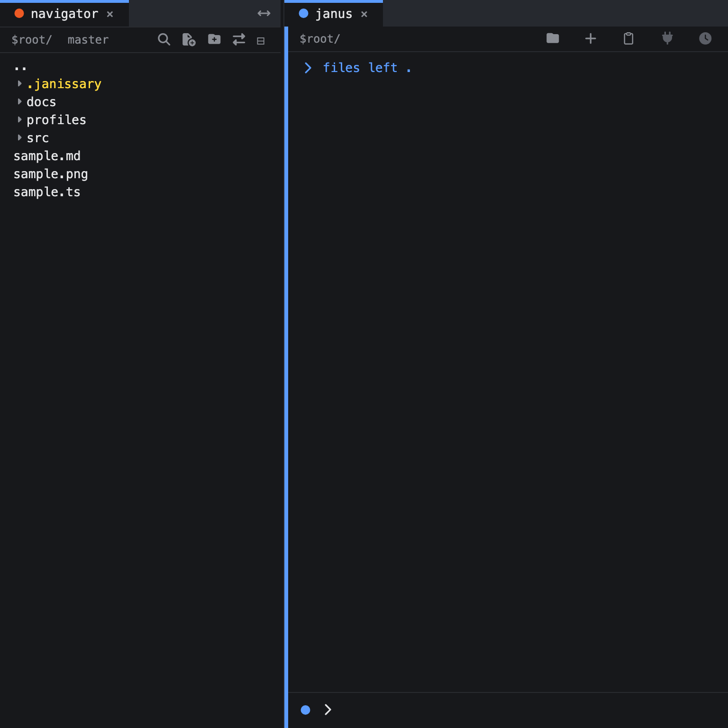The height and width of the screenshot is (728, 728).
Task: Click the blue dot beside the bottom prompt
Action: point(306,710)
